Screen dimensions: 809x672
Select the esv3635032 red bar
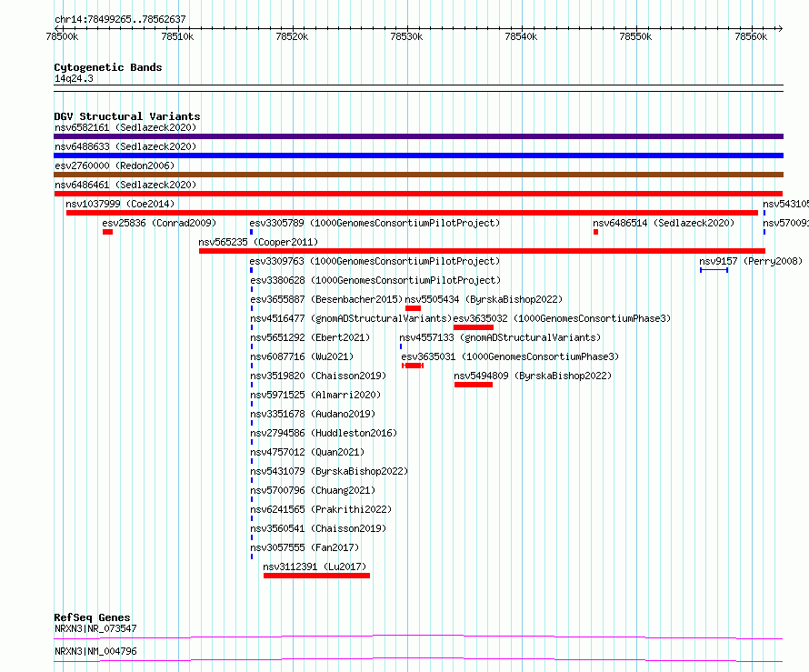(474, 327)
